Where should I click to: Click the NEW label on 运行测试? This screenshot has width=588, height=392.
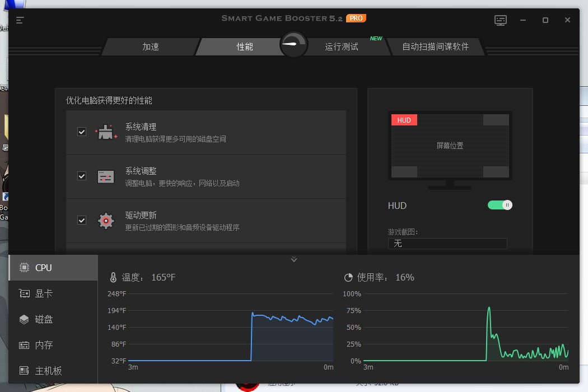click(x=376, y=38)
